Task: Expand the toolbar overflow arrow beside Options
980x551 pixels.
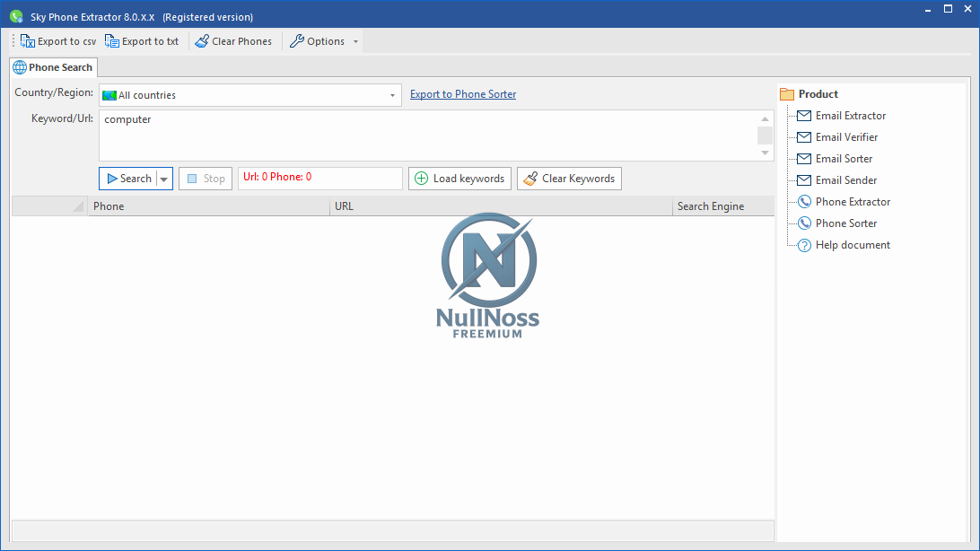Action: [355, 41]
